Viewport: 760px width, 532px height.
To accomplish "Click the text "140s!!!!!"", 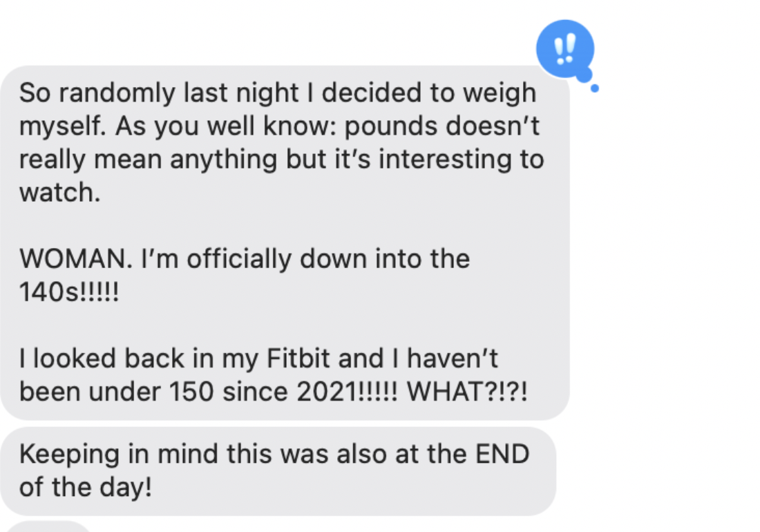I will tap(69, 292).
